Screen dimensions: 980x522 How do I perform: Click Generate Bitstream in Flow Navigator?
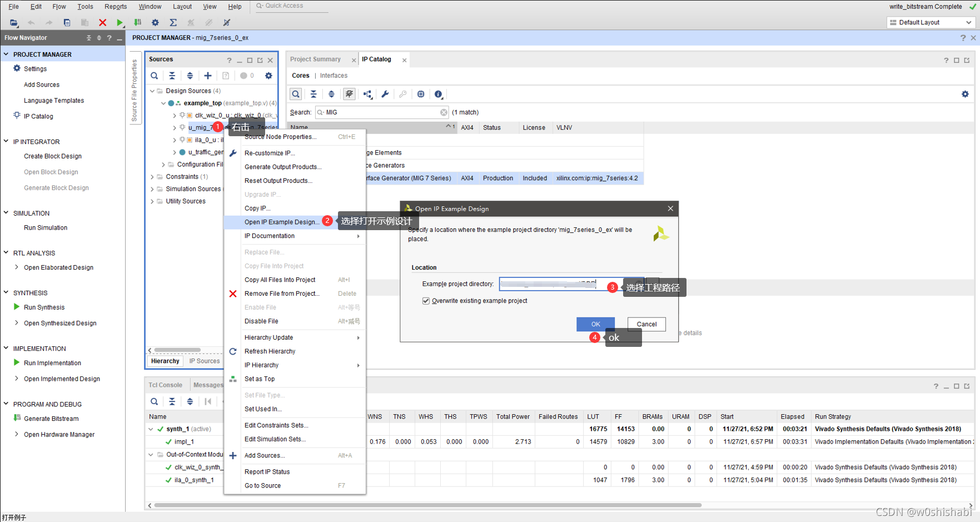pyautogui.click(x=51, y=419)
